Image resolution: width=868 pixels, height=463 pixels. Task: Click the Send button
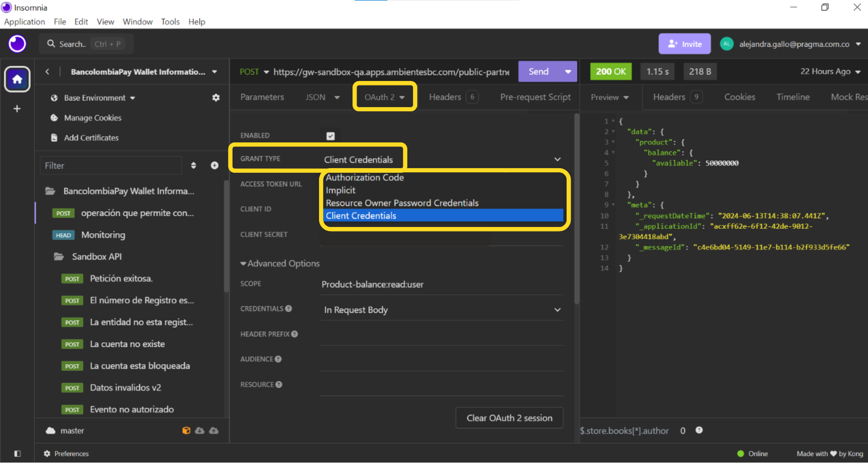coord(539,71)
